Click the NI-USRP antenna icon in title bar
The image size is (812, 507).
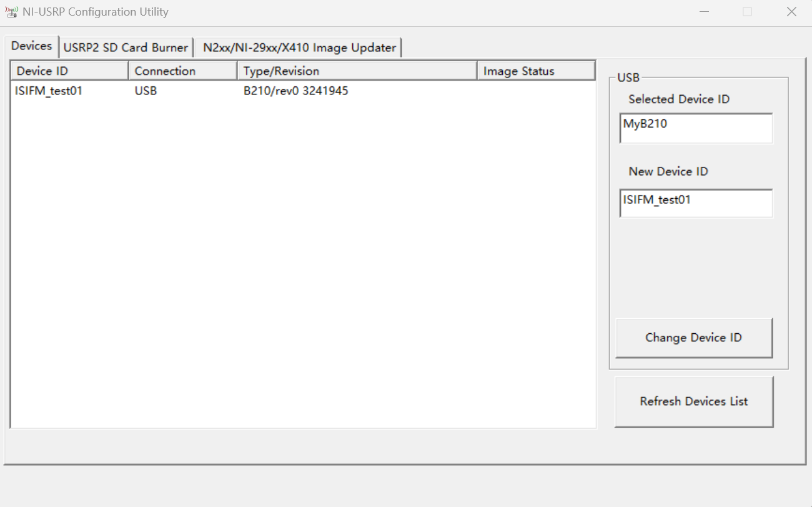(11, 11)
